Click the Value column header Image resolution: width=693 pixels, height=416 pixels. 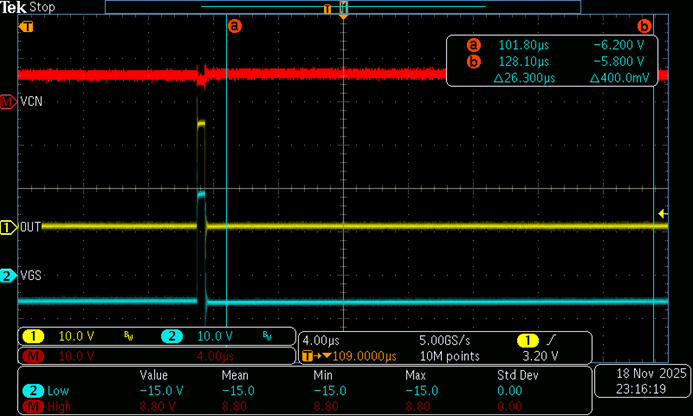[x=154, y=375]
